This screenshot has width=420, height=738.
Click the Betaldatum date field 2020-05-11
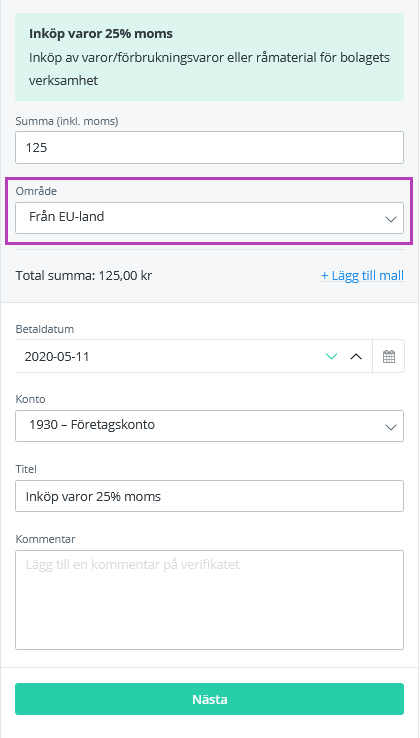coord(170,356)
